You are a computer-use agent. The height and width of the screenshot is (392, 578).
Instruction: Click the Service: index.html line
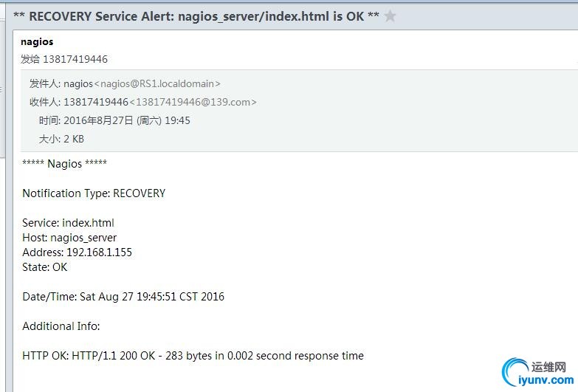[68, 223]
